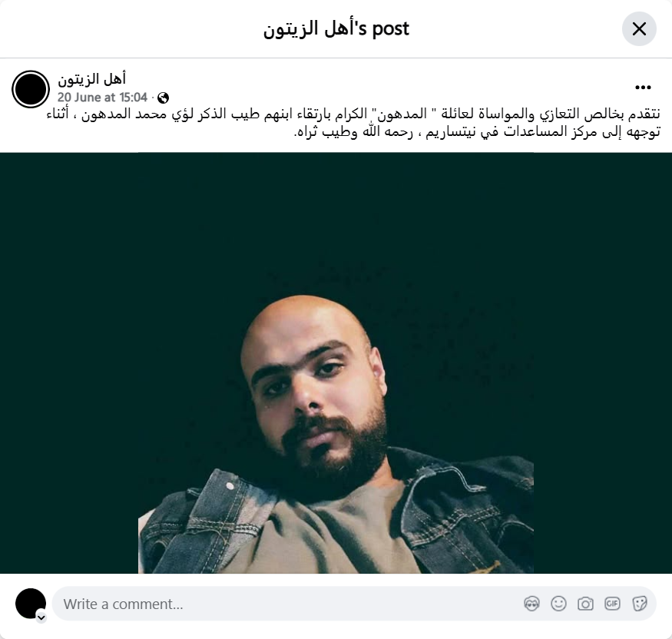Insert an emoji into the comment
Viewport: 672px width, 639px height.
tap(558, 604)
